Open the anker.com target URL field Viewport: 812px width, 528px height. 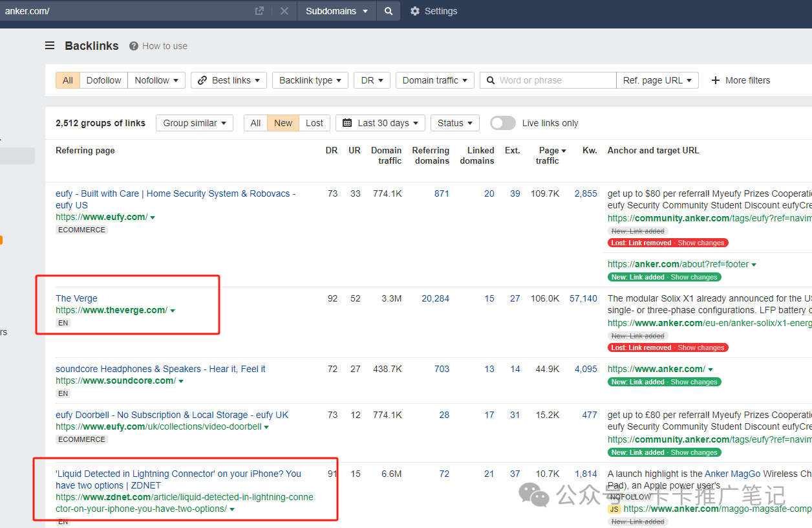(126, 11)
